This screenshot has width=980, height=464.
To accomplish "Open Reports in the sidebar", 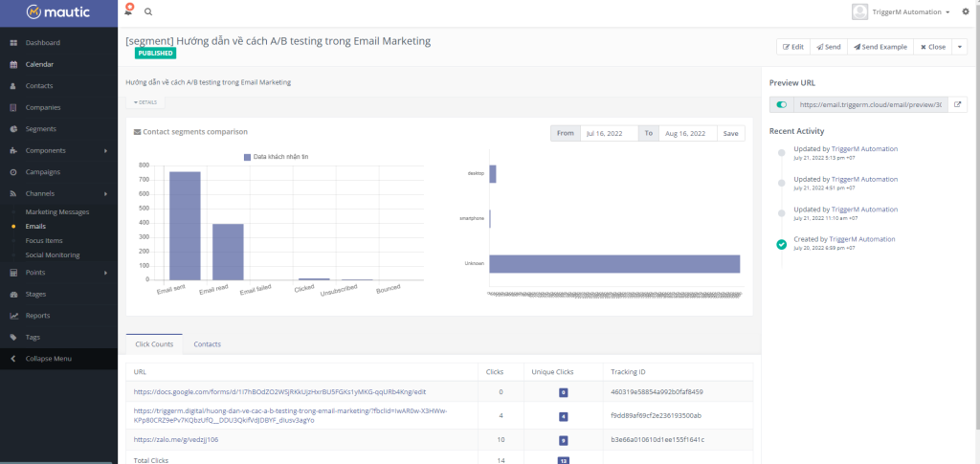I will pyautogui.click(x=37, y=315).
